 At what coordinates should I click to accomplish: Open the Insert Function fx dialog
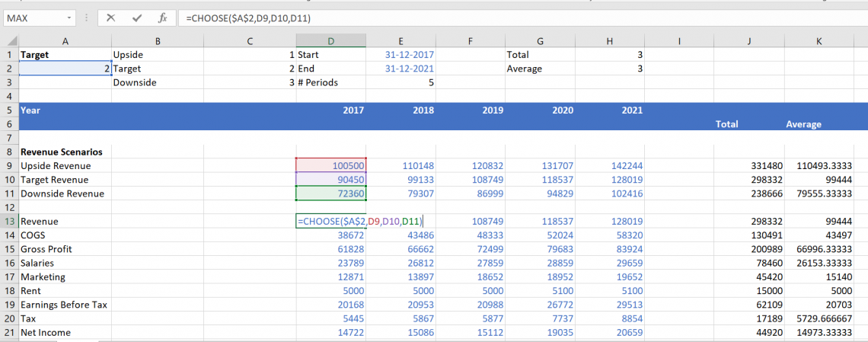pyautogui.click(x=161, y=18)
